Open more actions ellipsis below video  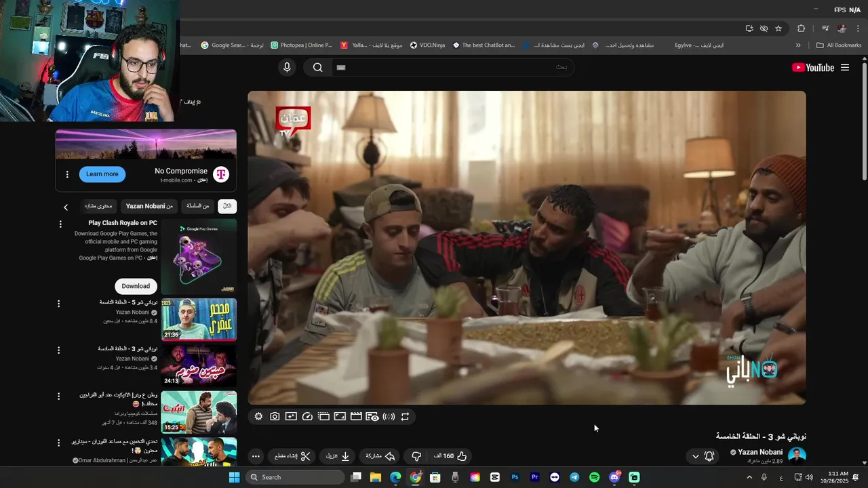(x=256, y=456)
